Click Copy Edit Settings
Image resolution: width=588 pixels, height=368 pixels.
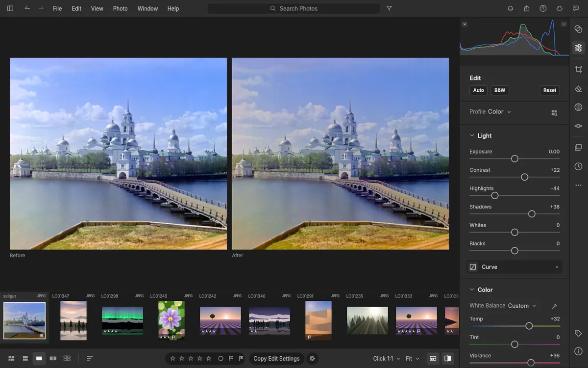tap(276, 359)
